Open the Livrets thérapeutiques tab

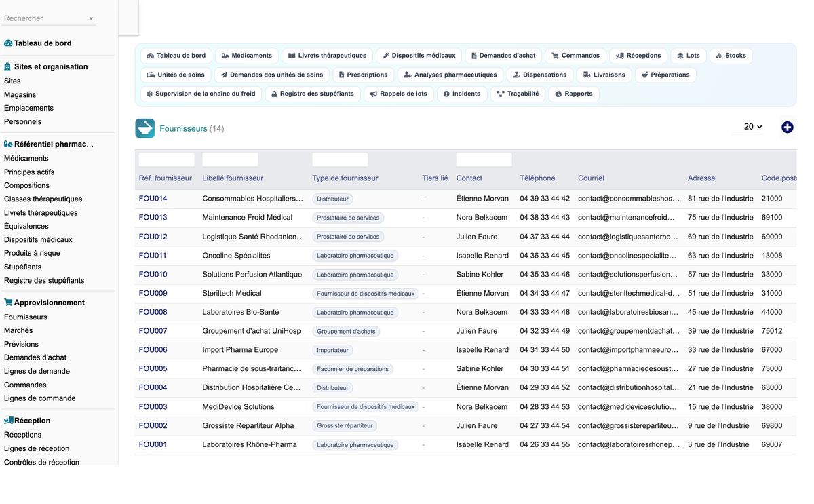327,56
